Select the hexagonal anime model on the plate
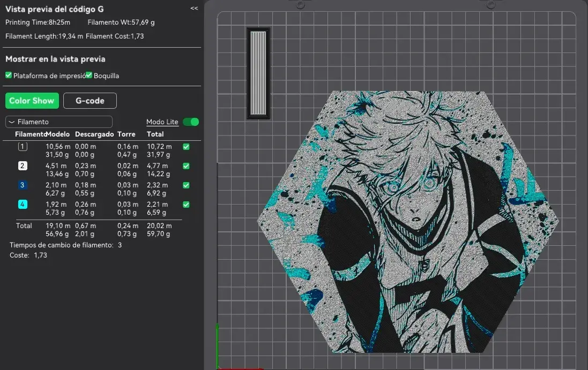 (x=408, y=222)
